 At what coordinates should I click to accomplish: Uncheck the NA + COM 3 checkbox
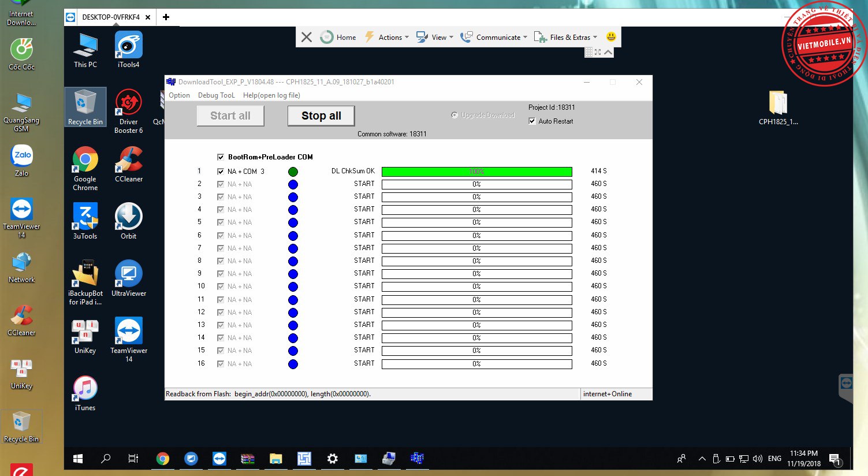[221, 172]
